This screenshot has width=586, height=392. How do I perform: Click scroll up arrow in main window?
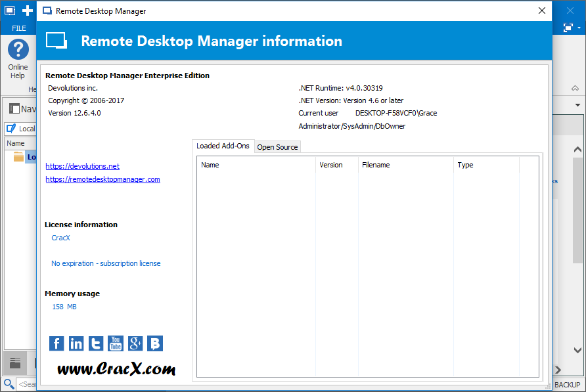577,150
